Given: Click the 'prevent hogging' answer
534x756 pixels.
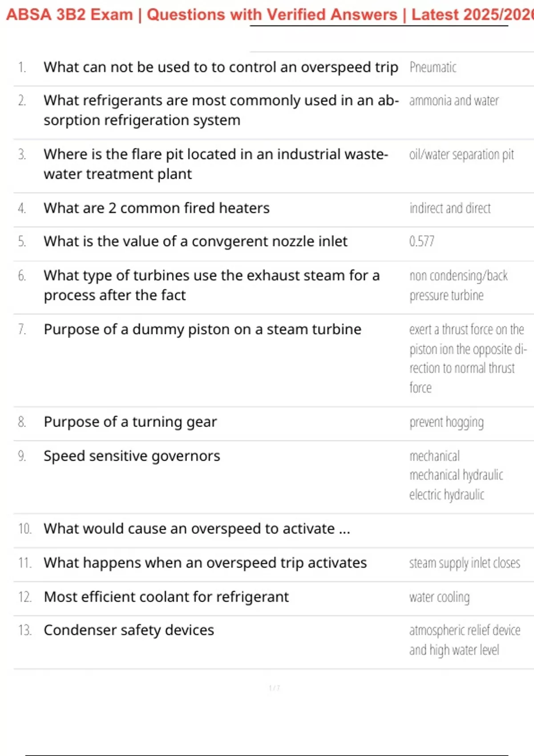Looking at the screenshot, I should coord(446,422).
